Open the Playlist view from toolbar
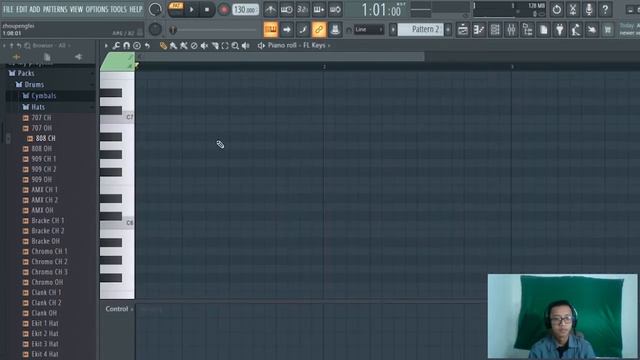This screenshot has width=640, height=360. click(x=463, y=29)
